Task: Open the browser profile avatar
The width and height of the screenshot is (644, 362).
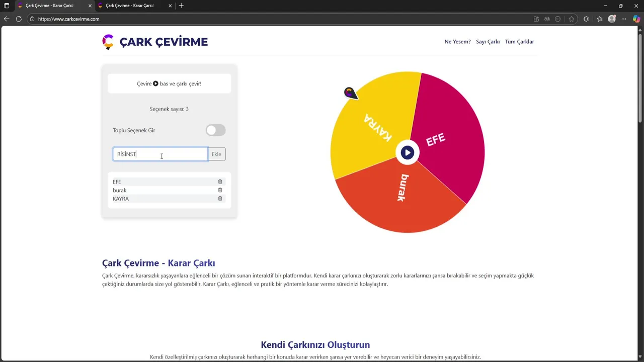Action: (x=612, y=19)
